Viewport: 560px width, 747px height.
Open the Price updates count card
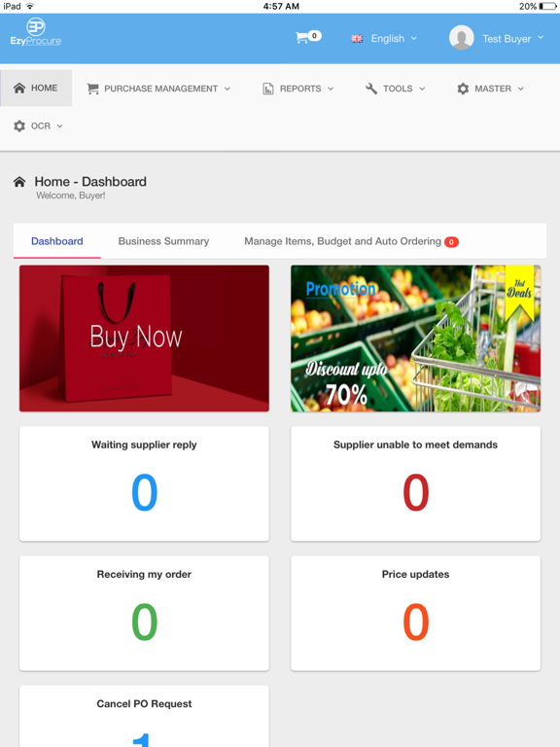coord(416,613)
